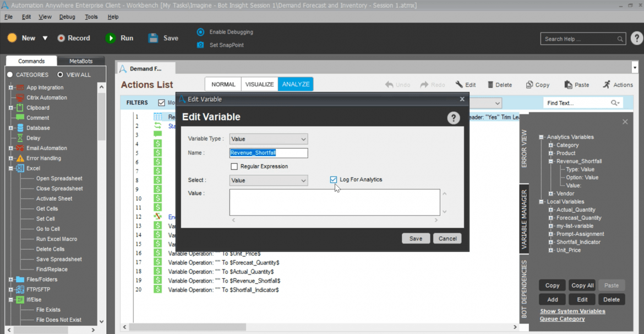Click the variable Name input field
Image resolution: width=644 pixels, height=334 pixels.
(269, 153)
